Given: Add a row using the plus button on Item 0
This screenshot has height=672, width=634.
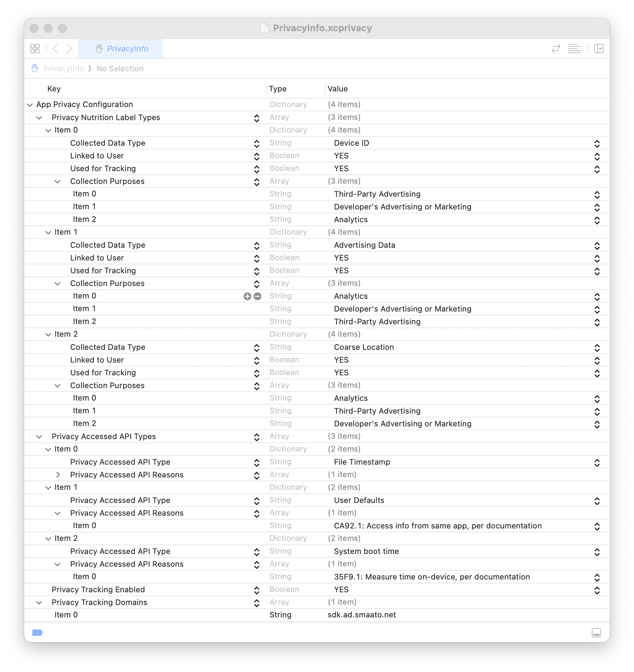Looking at the screenshot, I should pos(248,296).
